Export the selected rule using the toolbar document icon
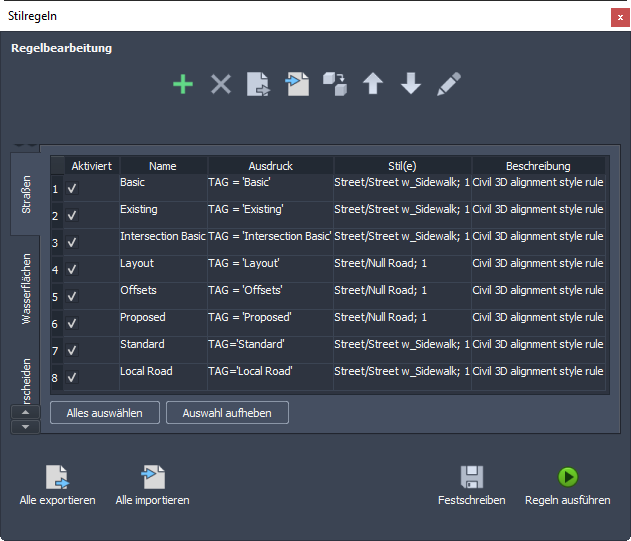631x541 pixels. tap(258, 84)
